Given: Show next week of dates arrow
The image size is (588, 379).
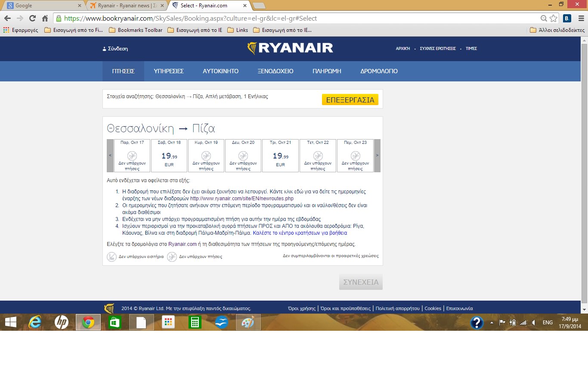Looking at the screenshot, I should [378, 155].
